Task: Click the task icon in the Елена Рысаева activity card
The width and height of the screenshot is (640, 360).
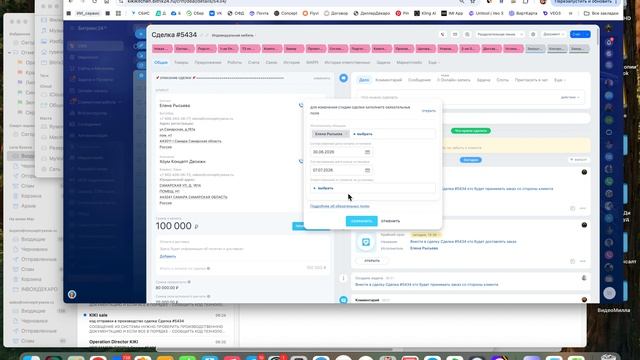Action: point(366,242)
